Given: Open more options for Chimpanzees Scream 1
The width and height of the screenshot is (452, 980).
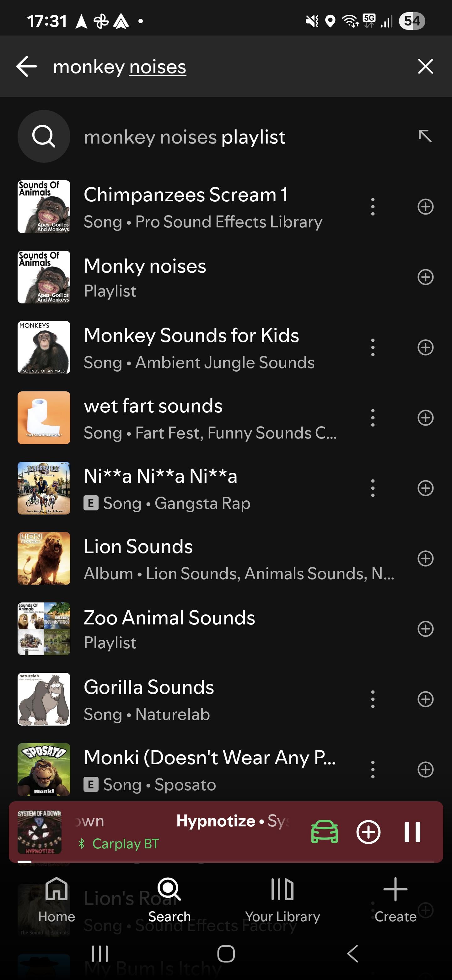Looking at the screenshot, I should point(373,207).
